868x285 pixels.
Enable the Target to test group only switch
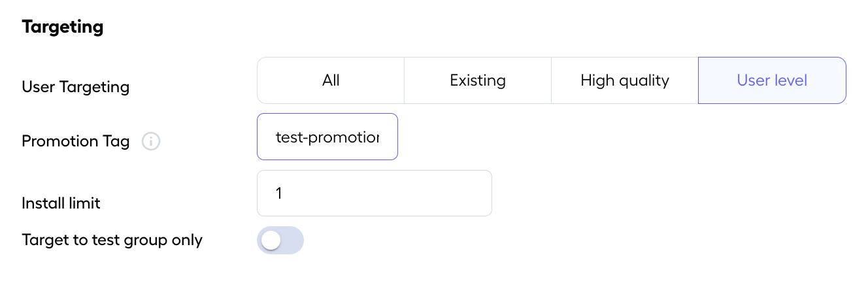pyautogui.click(x=280, y=241)
